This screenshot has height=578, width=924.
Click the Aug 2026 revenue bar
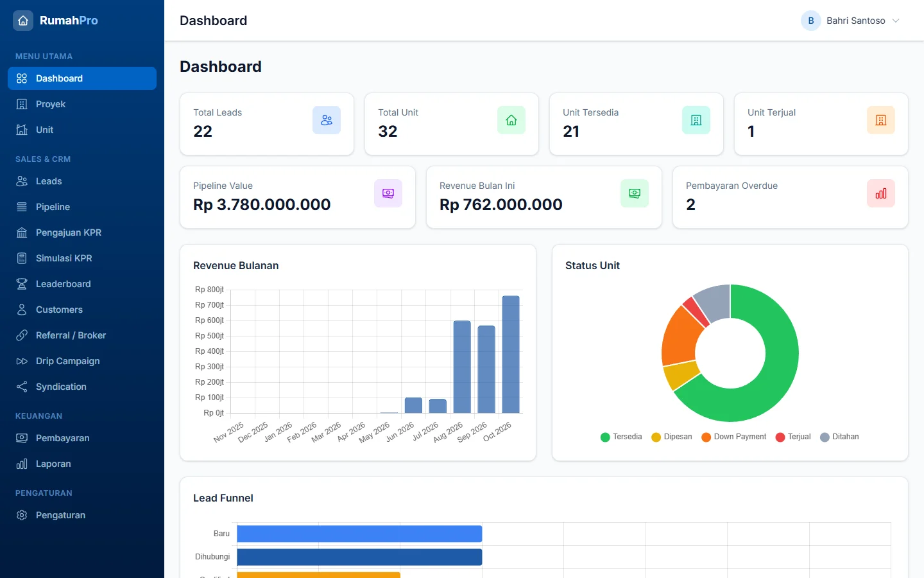462,367
